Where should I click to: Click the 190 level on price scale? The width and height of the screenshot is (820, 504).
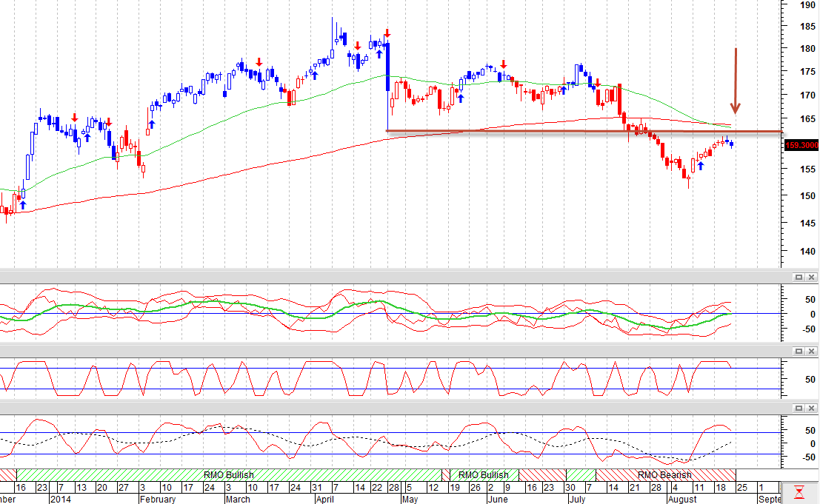[807, 4]
